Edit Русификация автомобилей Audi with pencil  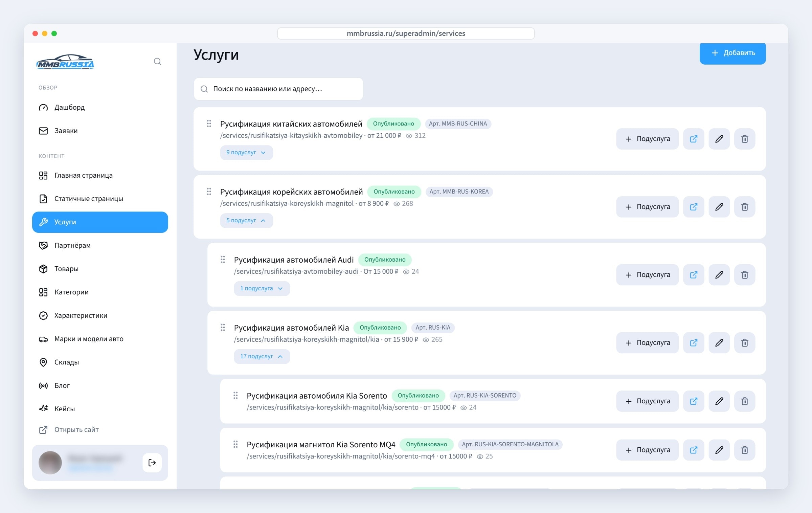(x=719, y=275)
